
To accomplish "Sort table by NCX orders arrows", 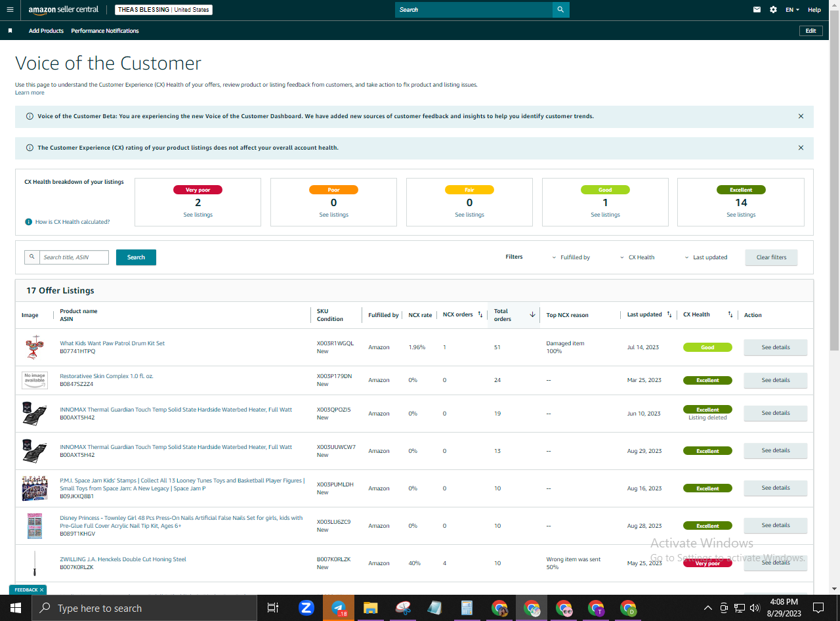I will click(480, 314).
